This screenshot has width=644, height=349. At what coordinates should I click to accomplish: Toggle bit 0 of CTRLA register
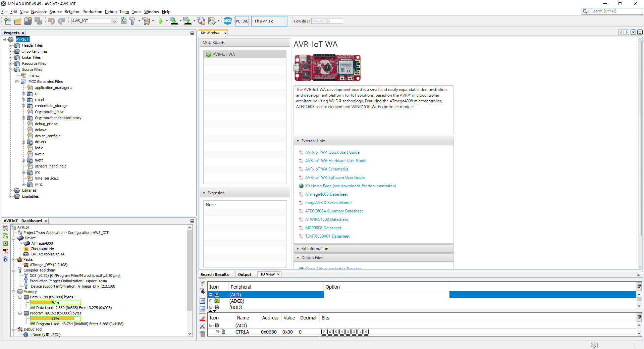[366, 332]
